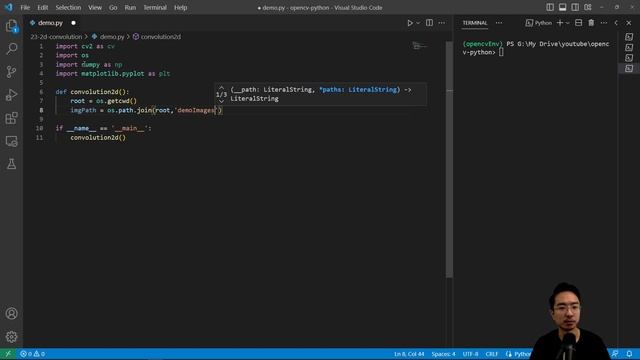Open the Testing flask view
This screenshot has height=360, width=640.
pyautogui.click(x=11, y=164)
